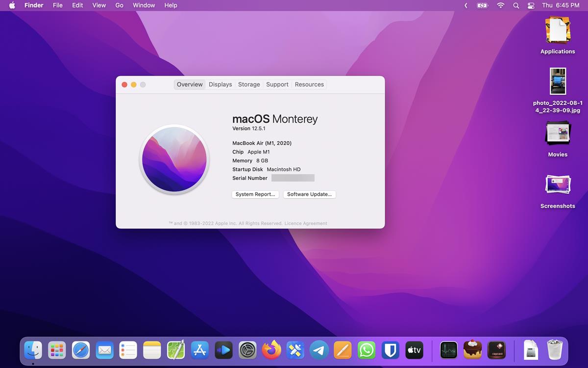Open Bitwarden shield icon in Dock

coord(391,350)
